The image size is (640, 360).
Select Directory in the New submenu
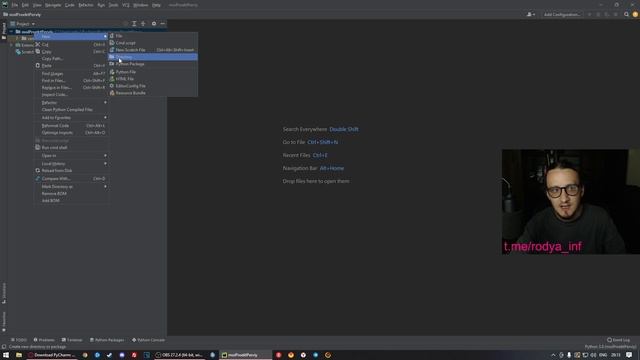[153, 57]
